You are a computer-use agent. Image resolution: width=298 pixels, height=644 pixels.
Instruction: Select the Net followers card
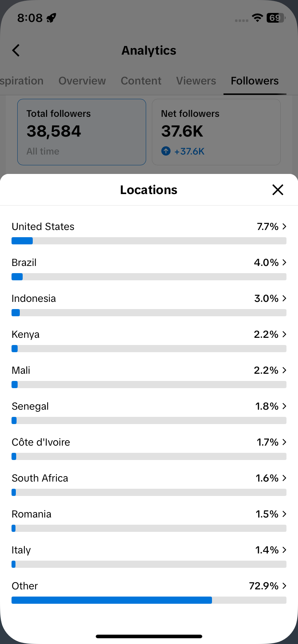(x=216, y=132)
